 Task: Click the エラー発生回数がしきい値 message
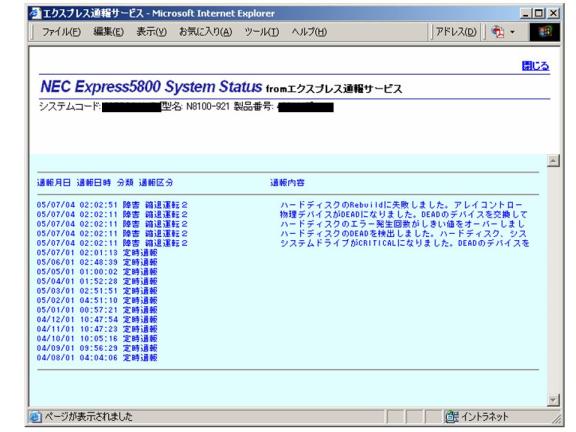[x=403, y=224]
